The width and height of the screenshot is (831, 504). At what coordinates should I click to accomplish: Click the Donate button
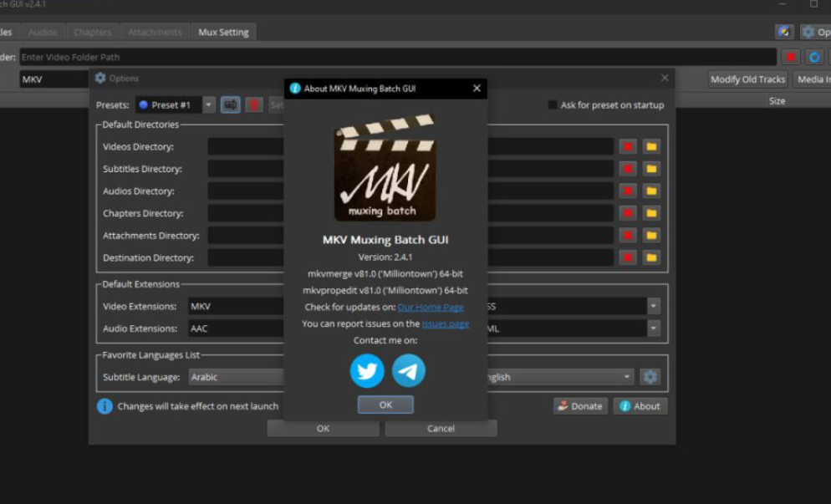(580, 406)
